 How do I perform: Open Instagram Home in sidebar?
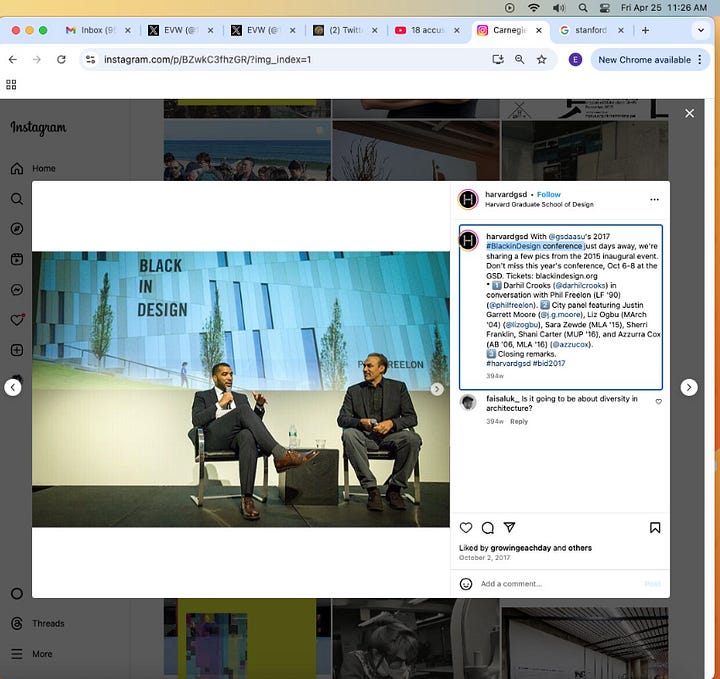32,168
